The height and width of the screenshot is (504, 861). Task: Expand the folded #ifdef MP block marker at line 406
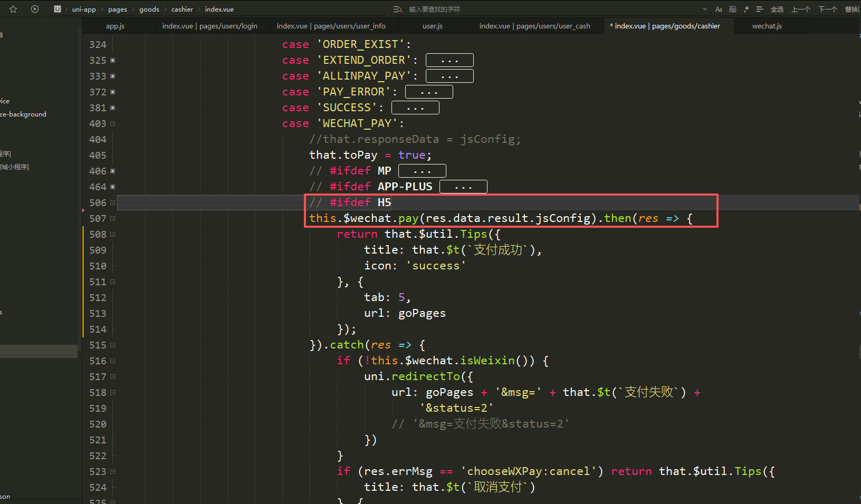(x=112, y=171)
